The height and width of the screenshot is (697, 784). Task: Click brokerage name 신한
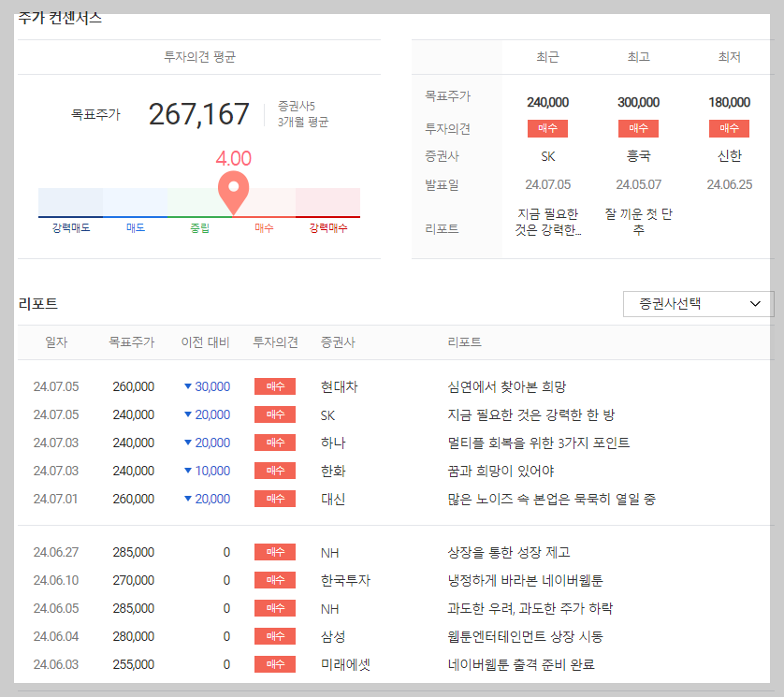pyautogui.click(x=729, y=156)
